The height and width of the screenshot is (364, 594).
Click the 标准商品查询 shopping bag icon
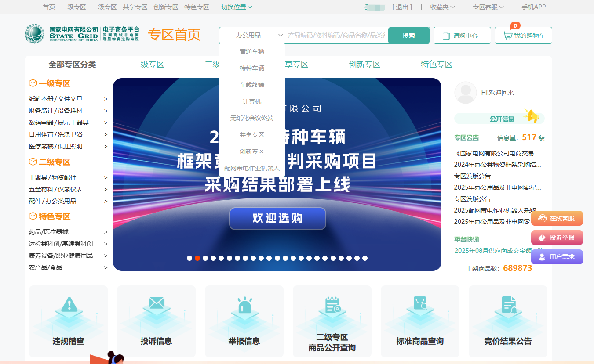pos(420,303)
